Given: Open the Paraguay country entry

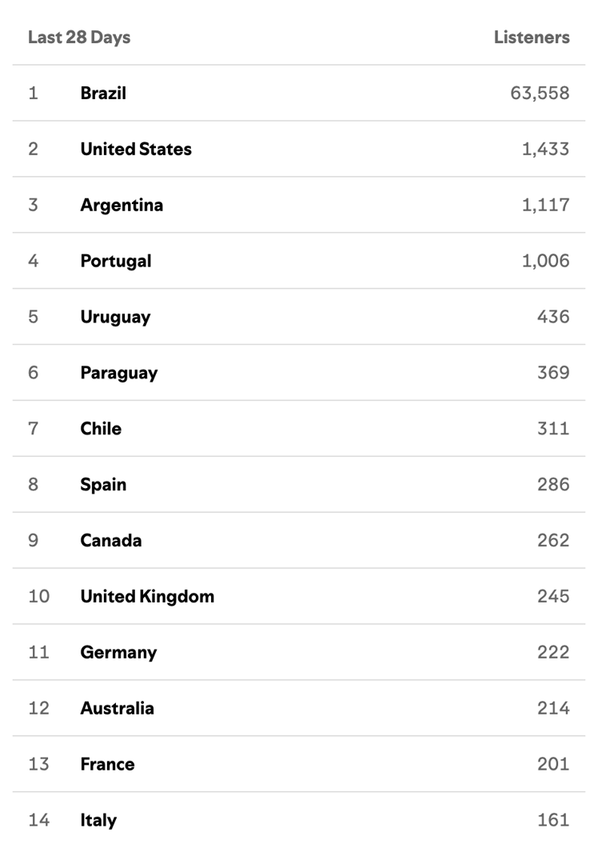Looking at the screenshot, I should [x=119, y=373].
